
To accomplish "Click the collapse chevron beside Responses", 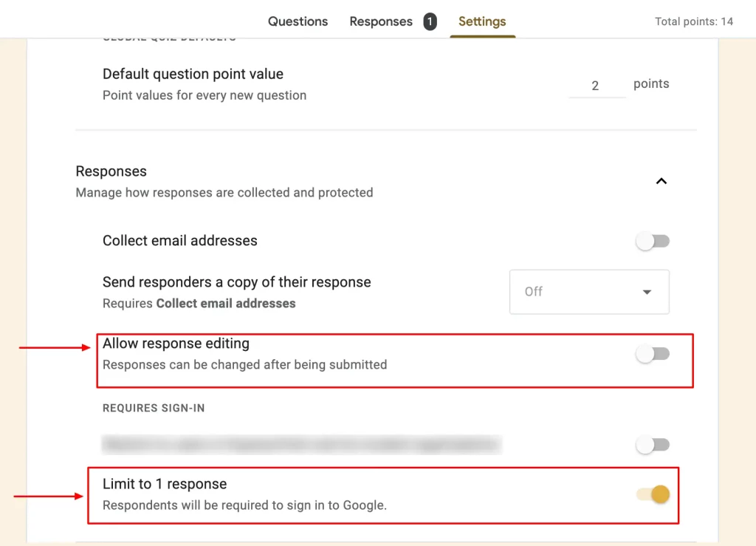I will click(661, 180).
